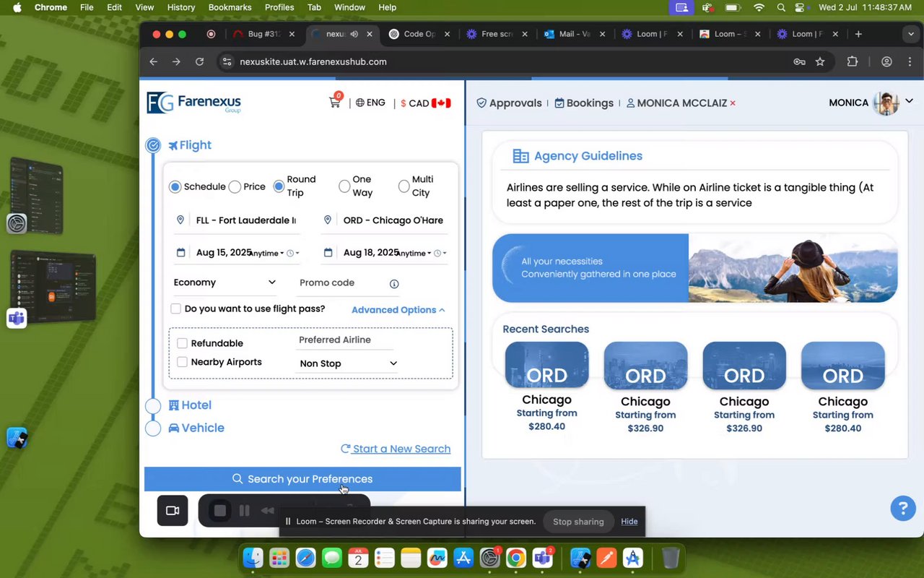Open Microsoft Teams in the Dock

pos(542,558)
